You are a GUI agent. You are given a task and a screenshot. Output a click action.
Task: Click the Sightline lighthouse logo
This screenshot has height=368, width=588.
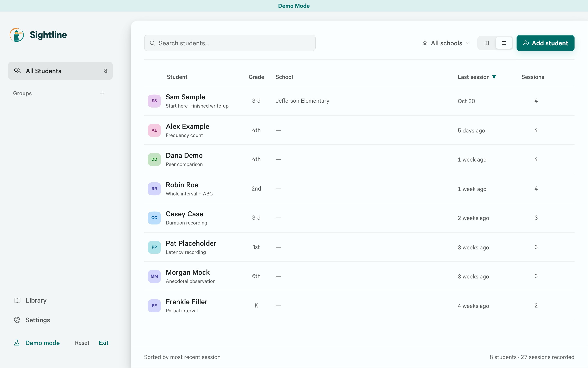point(17,35)
